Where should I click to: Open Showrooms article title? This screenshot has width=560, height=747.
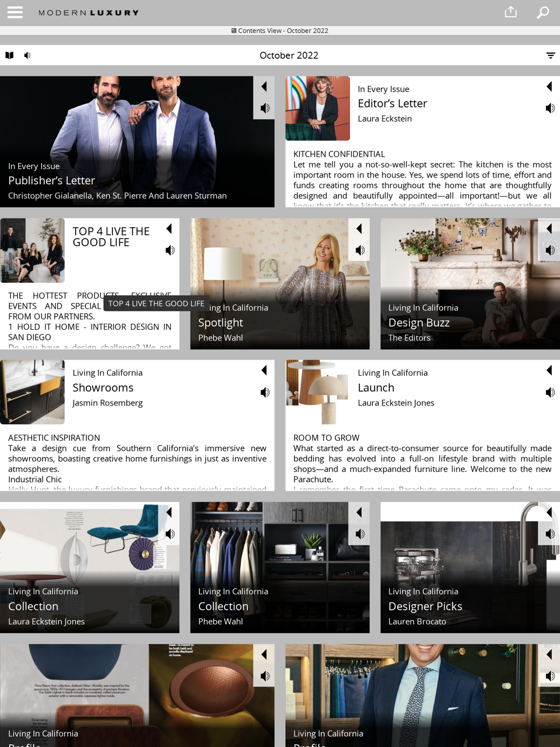pos(103,388)
